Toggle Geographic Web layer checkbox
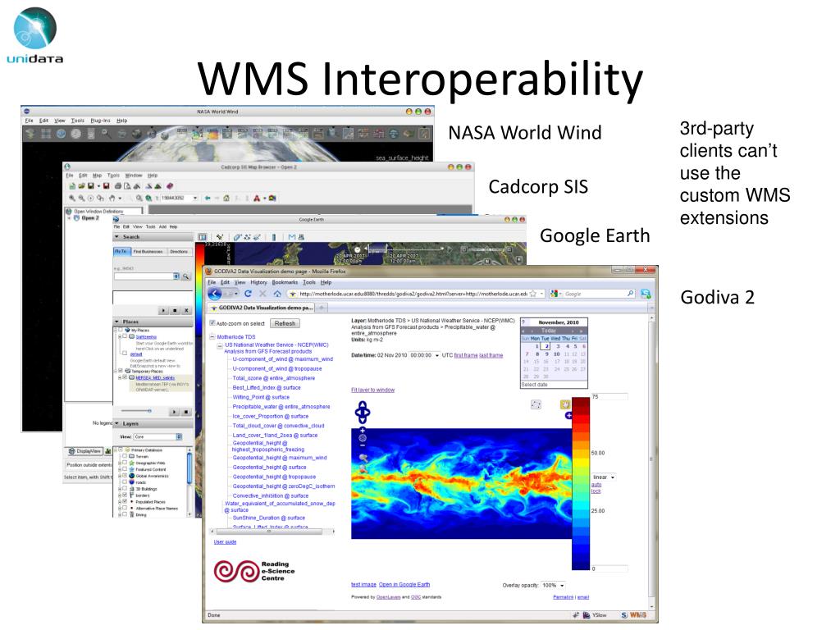This screenshot has height=630, width=840. (x=125, y=463)
